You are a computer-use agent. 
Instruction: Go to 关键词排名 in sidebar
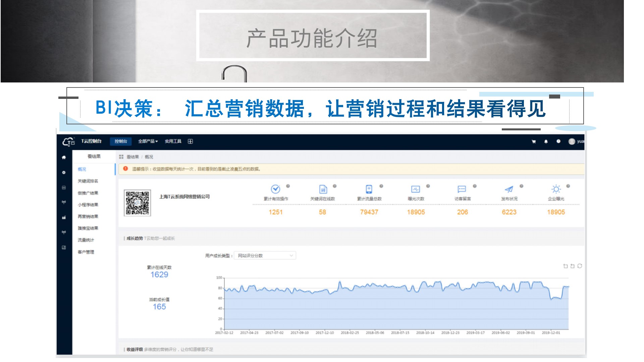coord(88,181)
